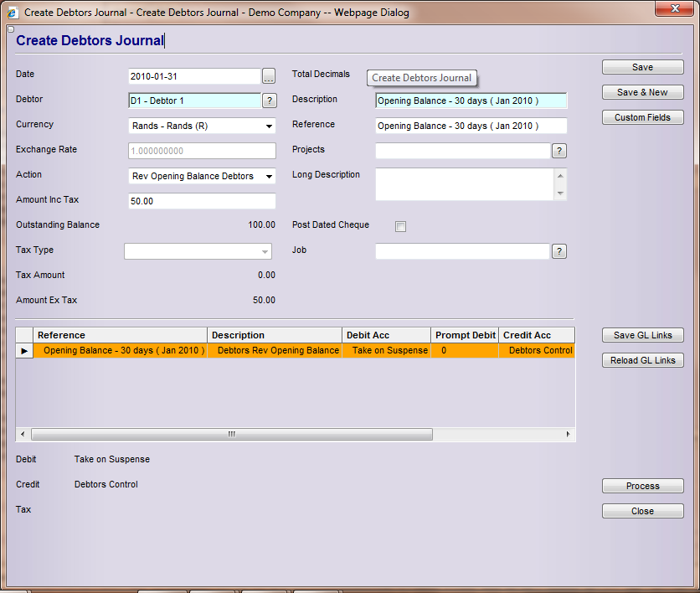
Task: Click the Debit Acc column header
Action: (386, 335)
